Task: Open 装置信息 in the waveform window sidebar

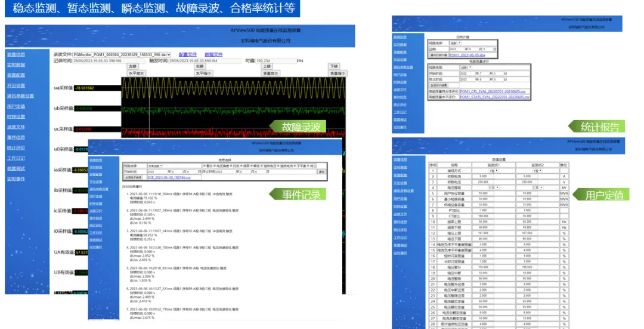Action: (x=16, y=54)
